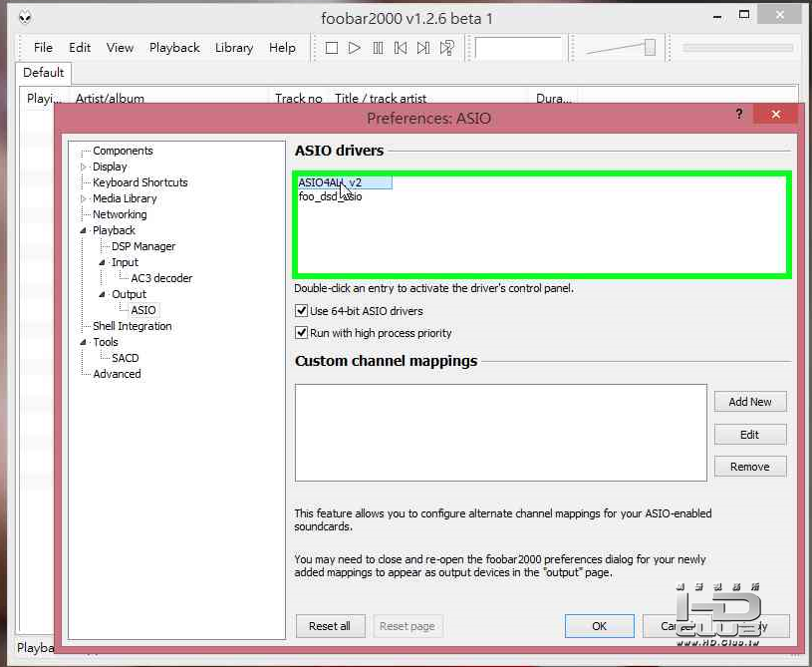This screenshot has height=667, width=812.
Task: Click the Stop playback button
Action: tap(332, 48)
